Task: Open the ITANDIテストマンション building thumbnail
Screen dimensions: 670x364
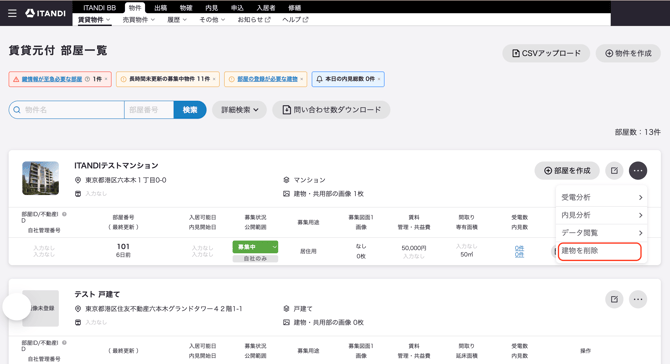Action: (x=41, y=178)
